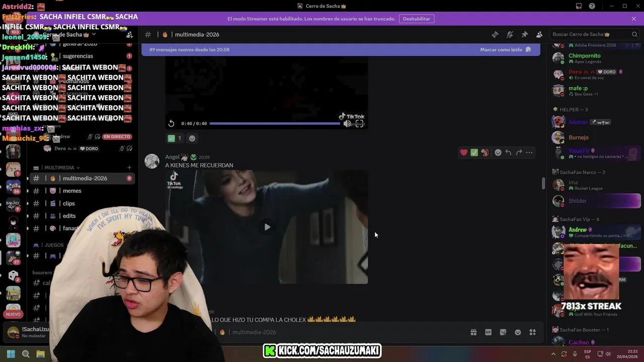
Task: Open the sticker picker
Action: pyautogui.click(x=503, y=332)
